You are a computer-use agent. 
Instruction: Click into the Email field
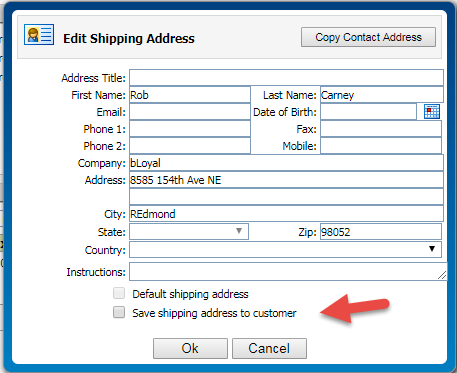tap(190, 112)
